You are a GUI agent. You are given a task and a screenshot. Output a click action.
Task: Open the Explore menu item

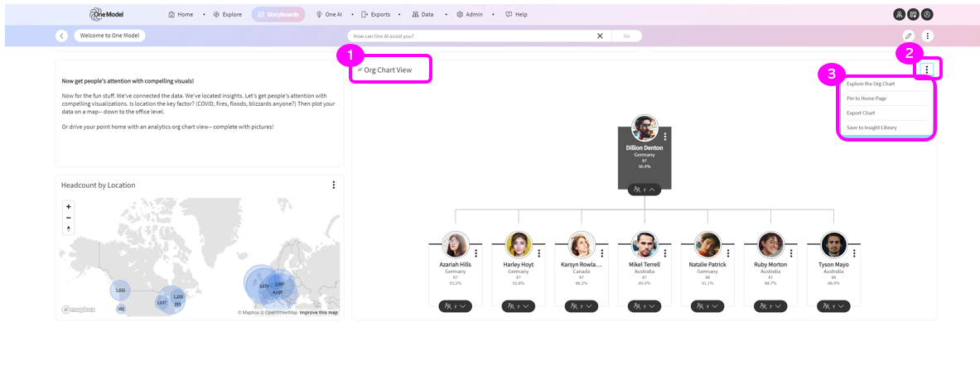[x=228, y=14]
